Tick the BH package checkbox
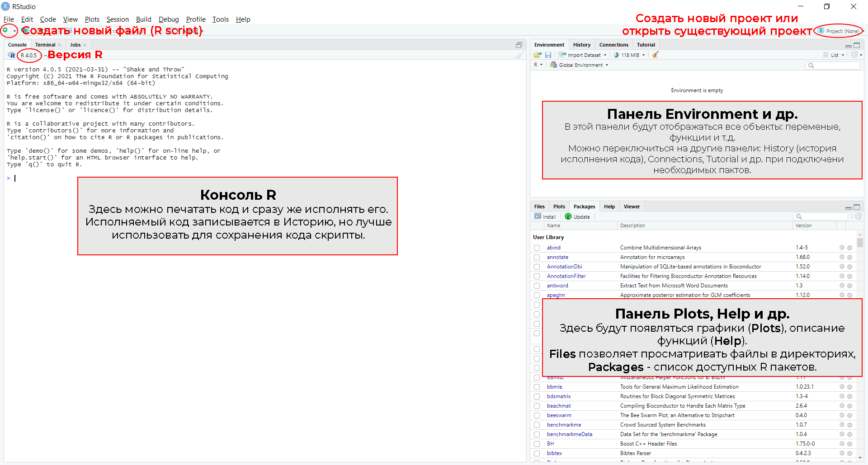 coord(537,444)
